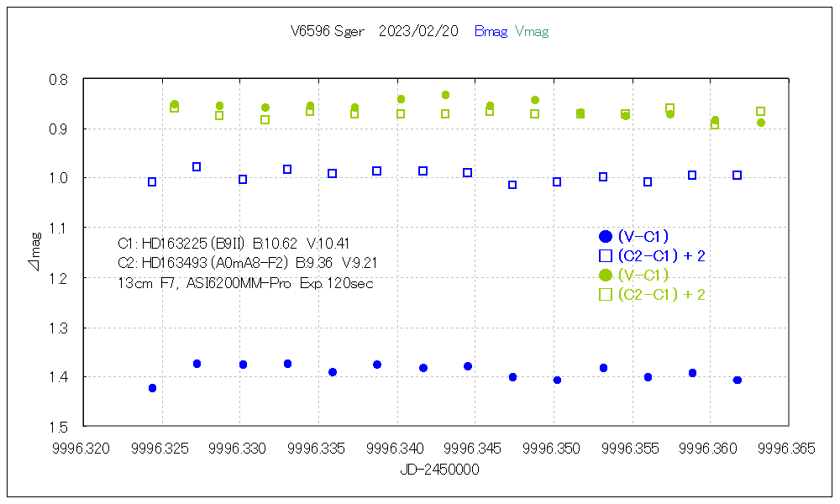
Task: Select the rightmost green filled circle point
Action: pyautogui.click(x=761, y=123)
